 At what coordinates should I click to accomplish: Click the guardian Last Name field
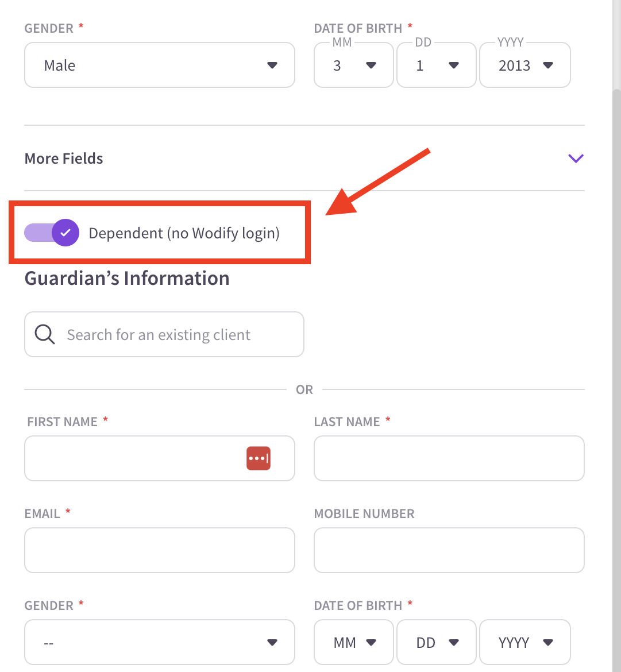tap(449, 458)
